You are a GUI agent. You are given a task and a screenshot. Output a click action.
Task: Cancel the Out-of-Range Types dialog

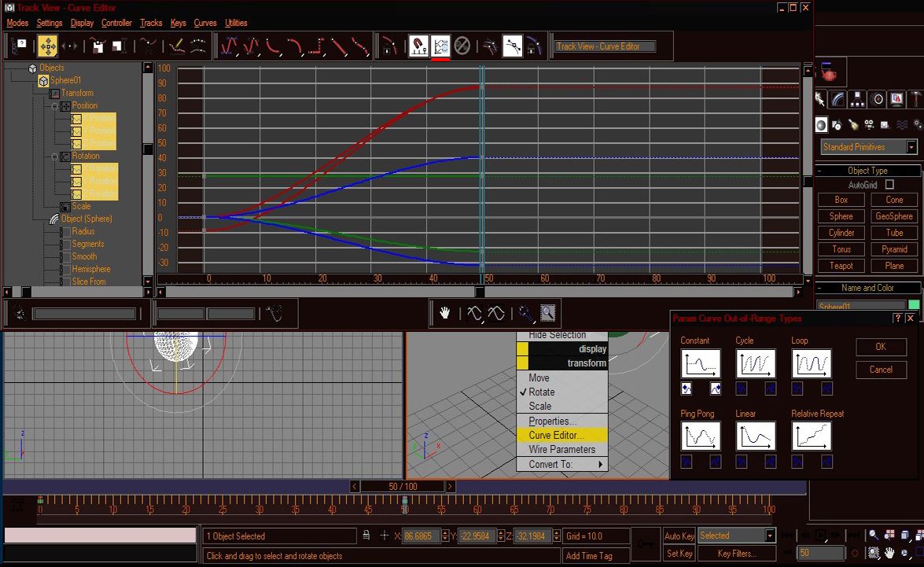[x=881, y=370]
